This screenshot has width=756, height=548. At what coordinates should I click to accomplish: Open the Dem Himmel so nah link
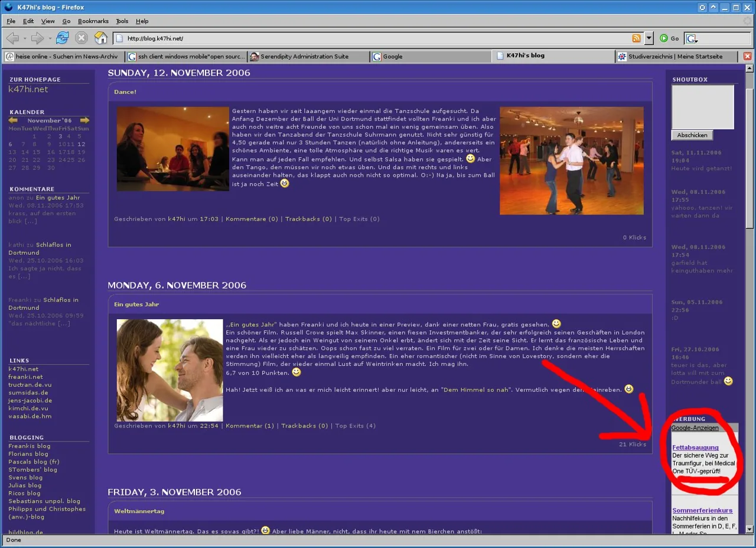[x=476, y=390]
